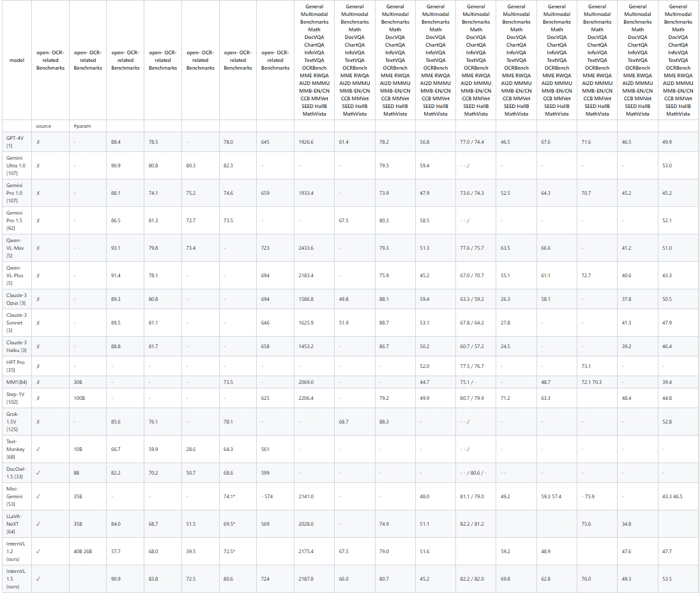The image size is (700, 596).
Task: Click the value 1933.4 in the Gemini Pro 1.0 row
Action: 307,194
